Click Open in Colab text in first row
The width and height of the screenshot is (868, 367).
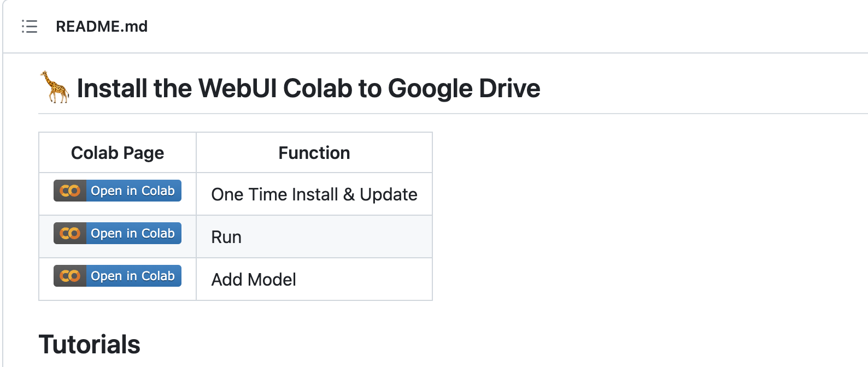point(133,191)
